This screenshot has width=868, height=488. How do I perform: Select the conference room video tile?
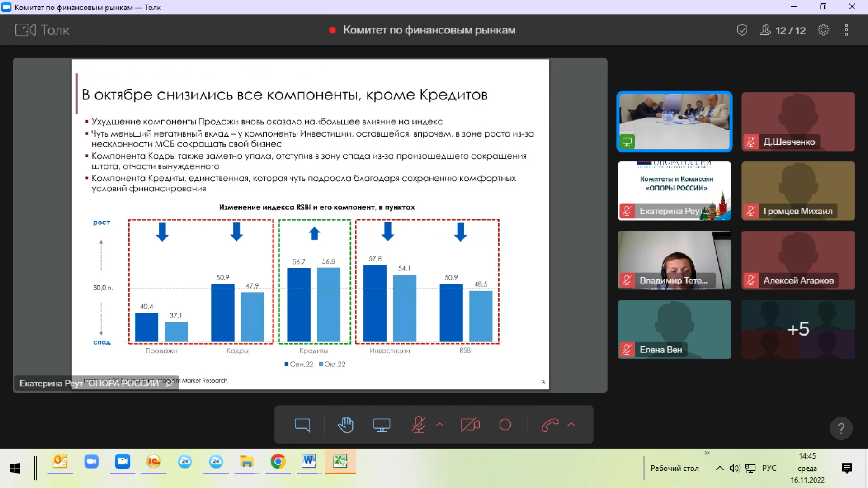click(x=674, y=122)
